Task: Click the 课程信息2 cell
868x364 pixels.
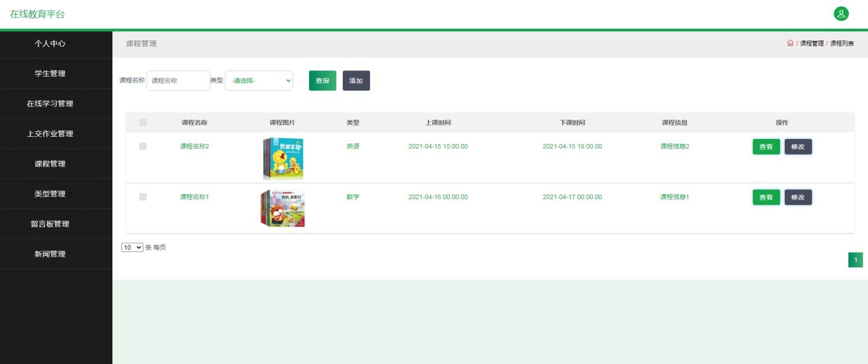Action: (x=675, y=146)
